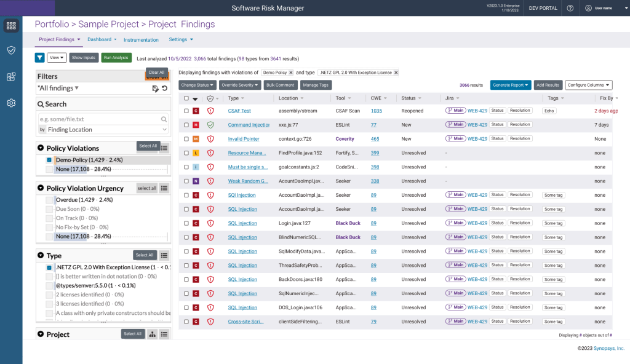
Task: Click the help question mark icon
Action: pyautogui.click(x=570, y=8)
